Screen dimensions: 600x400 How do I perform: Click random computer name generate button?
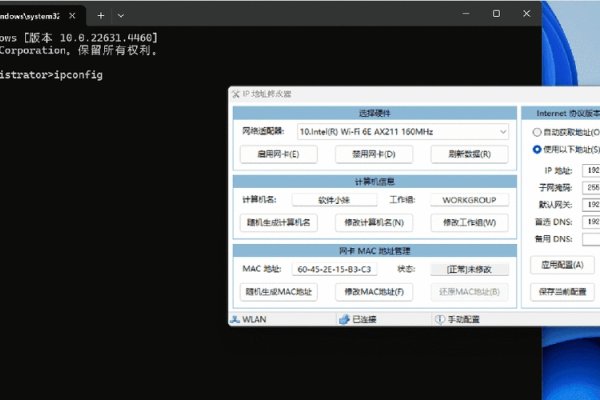(x=278, y=223)
